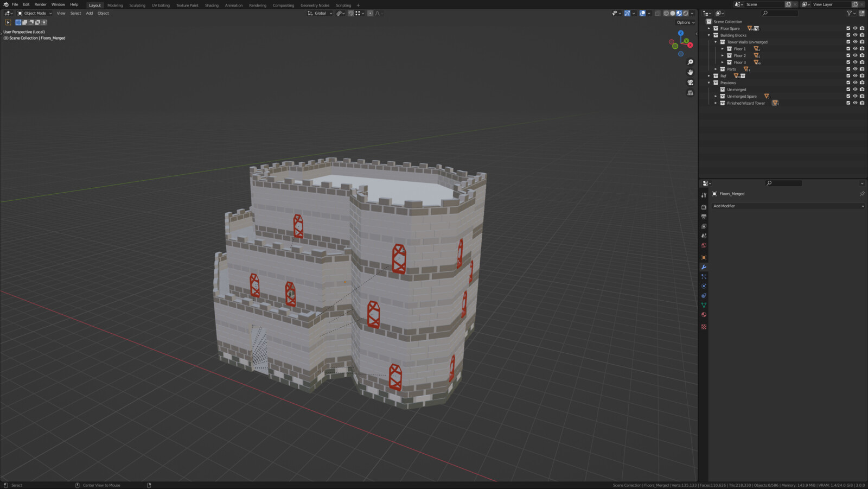Toggle snapping magnet icon

coord(350,13)
